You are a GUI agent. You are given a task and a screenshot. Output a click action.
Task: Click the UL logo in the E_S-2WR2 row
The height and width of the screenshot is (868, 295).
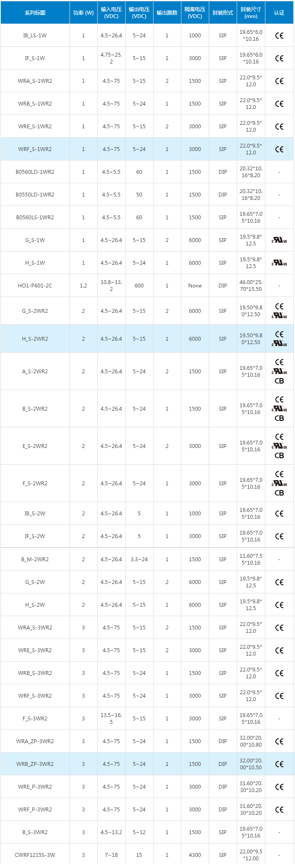pos(279,446)
